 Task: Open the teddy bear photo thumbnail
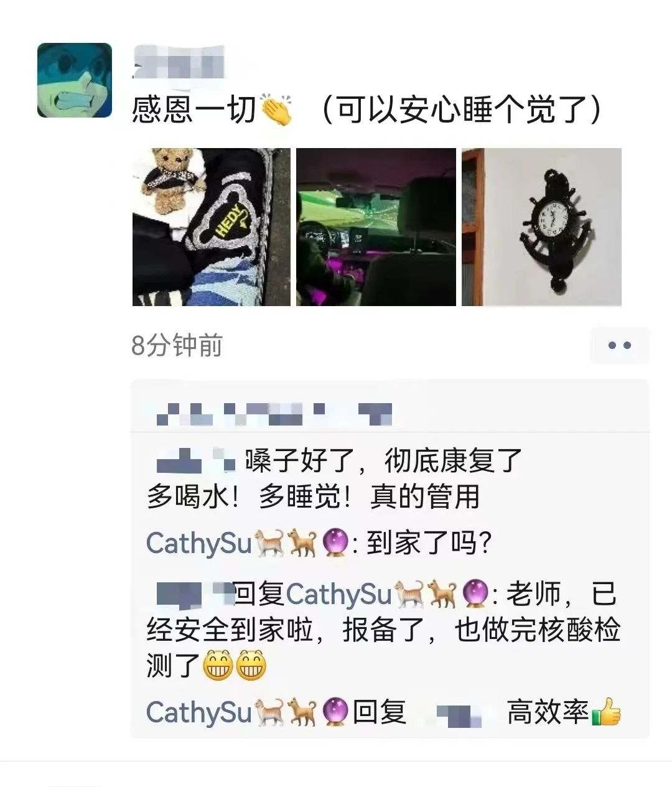212,227
